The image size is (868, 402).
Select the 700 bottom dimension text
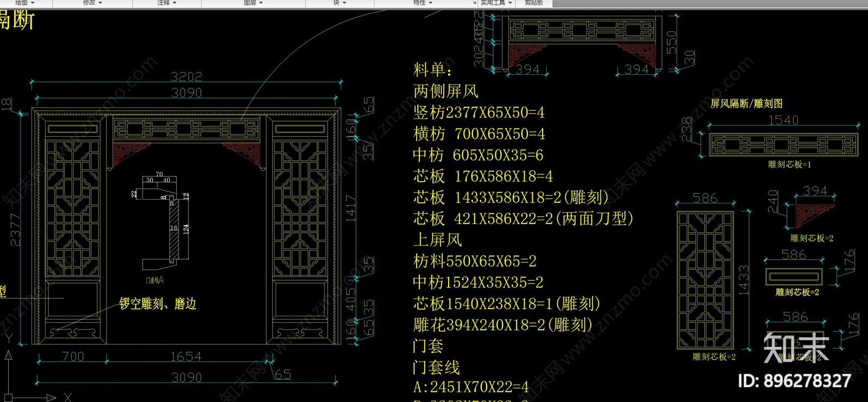tap(73, 356)
